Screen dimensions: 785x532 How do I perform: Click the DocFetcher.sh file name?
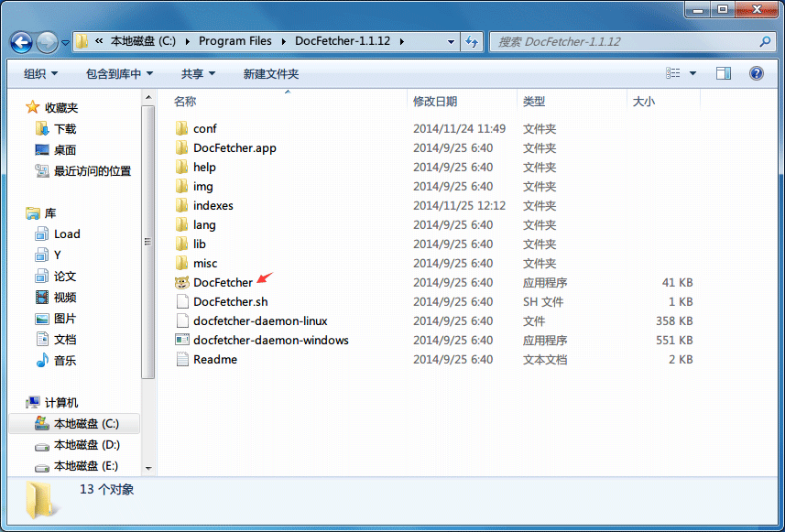click(230, 302)
